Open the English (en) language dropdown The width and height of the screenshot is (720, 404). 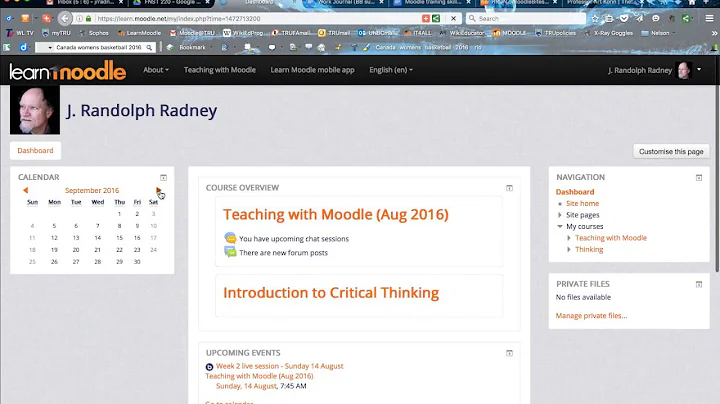391,70
